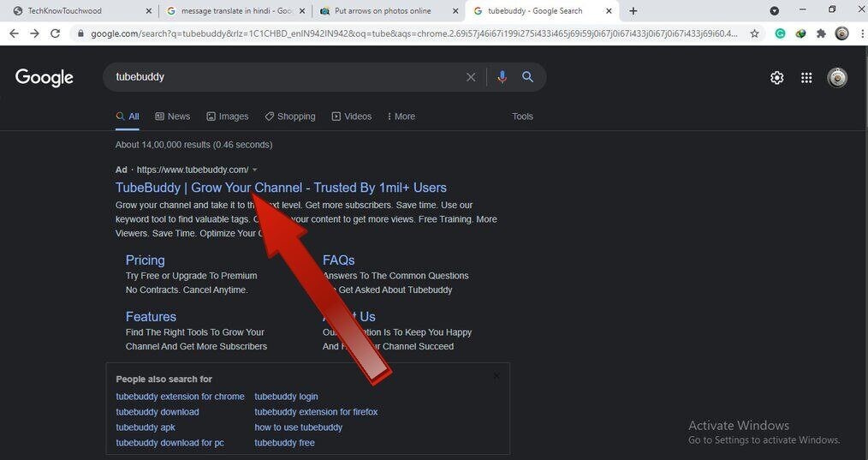
Task: Open the Grammarly extension icon
Action: (780, 33)
